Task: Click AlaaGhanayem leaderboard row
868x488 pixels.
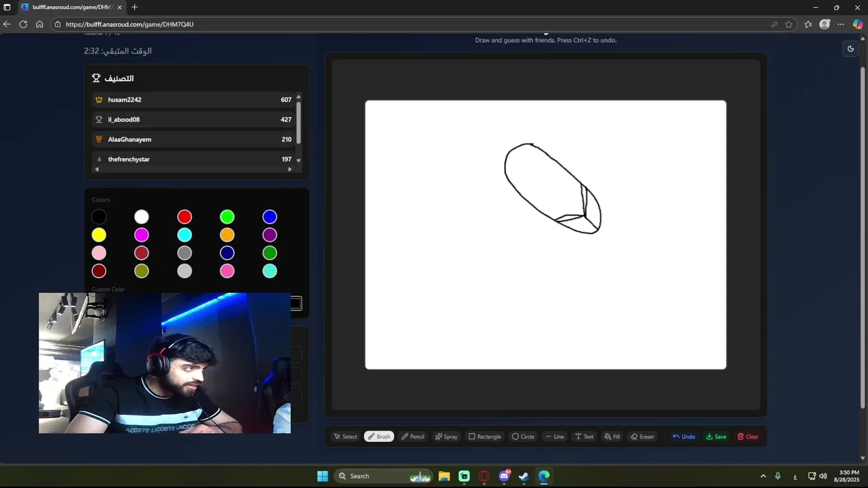Action: [x=193, y=139]
